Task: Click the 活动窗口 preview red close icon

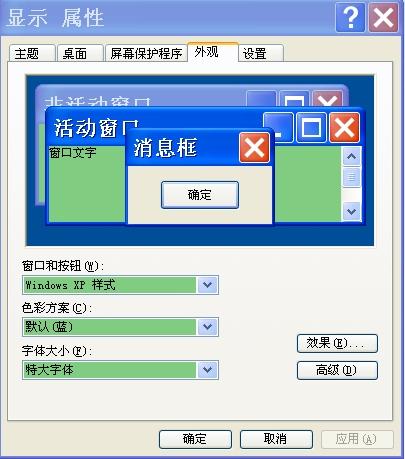Action: pos(345,127)
